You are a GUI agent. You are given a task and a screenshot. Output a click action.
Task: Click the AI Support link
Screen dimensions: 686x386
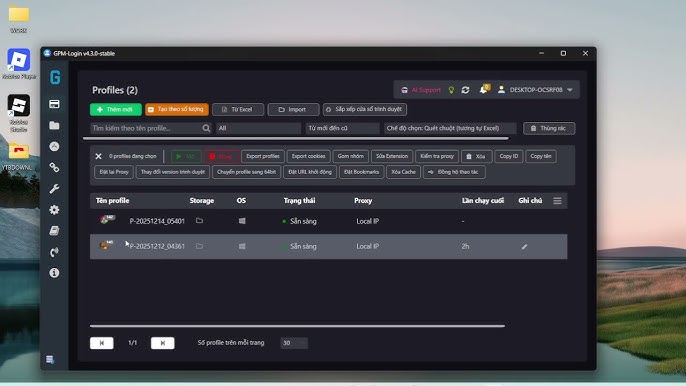(421, 90)
